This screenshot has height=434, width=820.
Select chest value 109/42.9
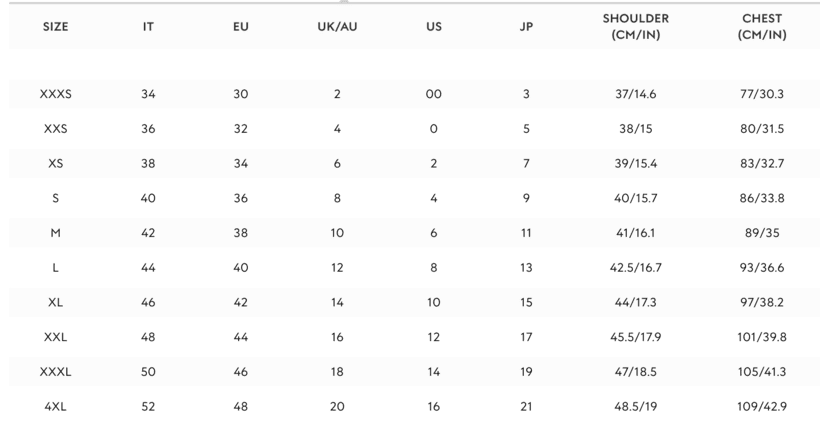tap(762, 407)
